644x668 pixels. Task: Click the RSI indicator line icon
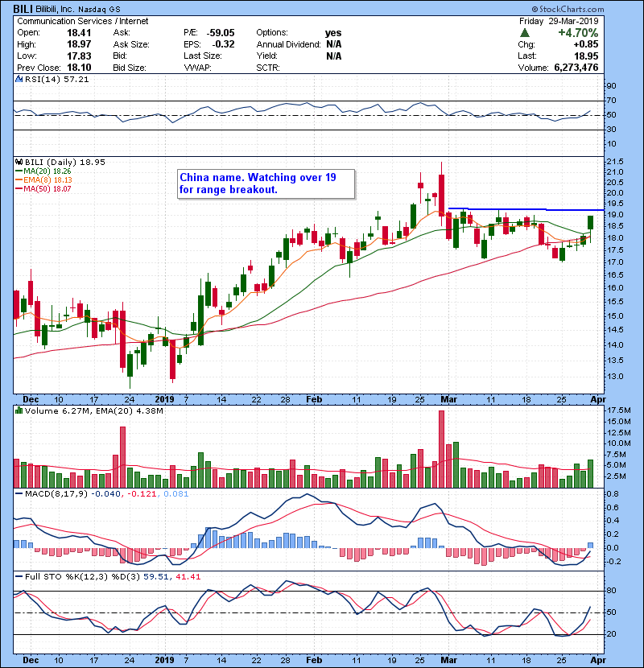[x=19, y=79]
